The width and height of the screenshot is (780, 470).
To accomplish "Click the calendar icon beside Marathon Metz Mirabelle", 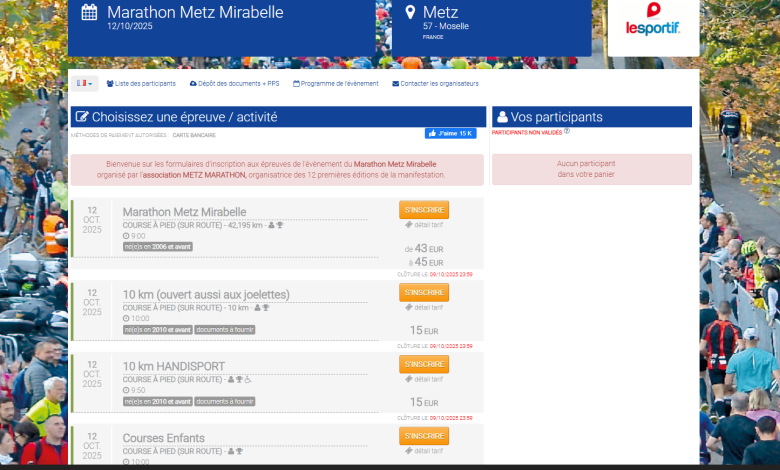I will (90, 12).
